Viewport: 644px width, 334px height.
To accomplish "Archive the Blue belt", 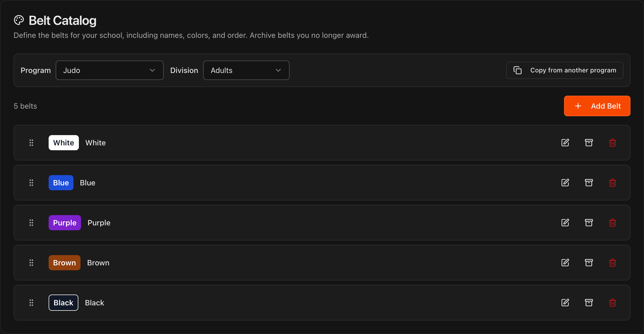I will pos(589,183).
